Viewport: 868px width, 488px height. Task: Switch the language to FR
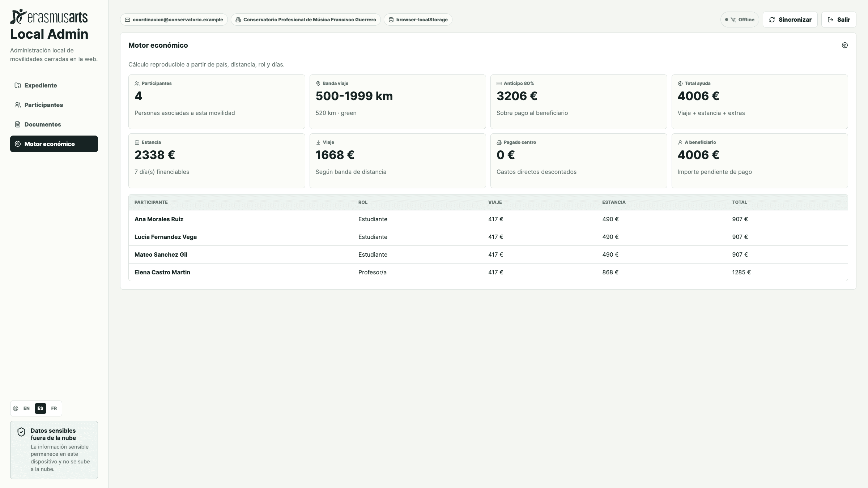(54, 408)
